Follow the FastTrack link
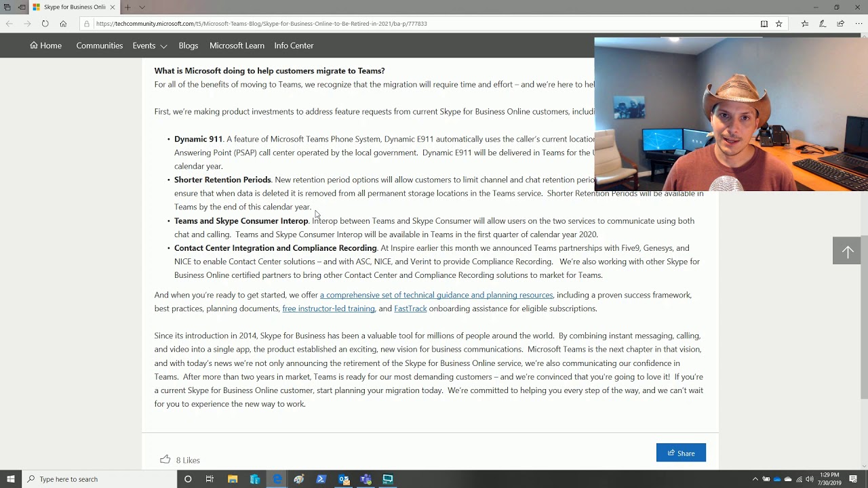The image size is (868, 488). pos(410,308)
